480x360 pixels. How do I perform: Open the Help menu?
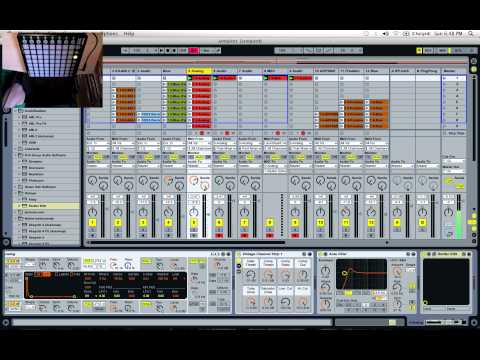point(129,34)
